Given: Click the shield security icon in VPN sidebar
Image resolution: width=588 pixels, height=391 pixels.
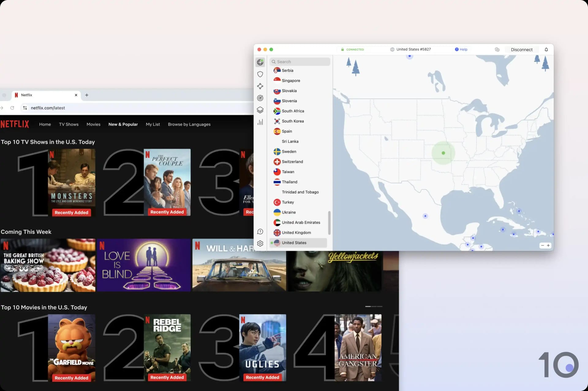Looking at the screenshot, I should click(260, 74).
